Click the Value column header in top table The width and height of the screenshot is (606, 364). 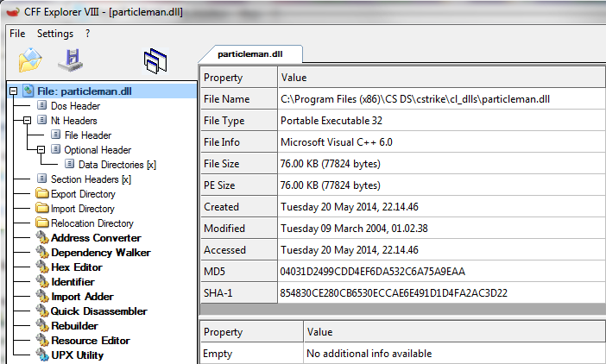[442, 78]
